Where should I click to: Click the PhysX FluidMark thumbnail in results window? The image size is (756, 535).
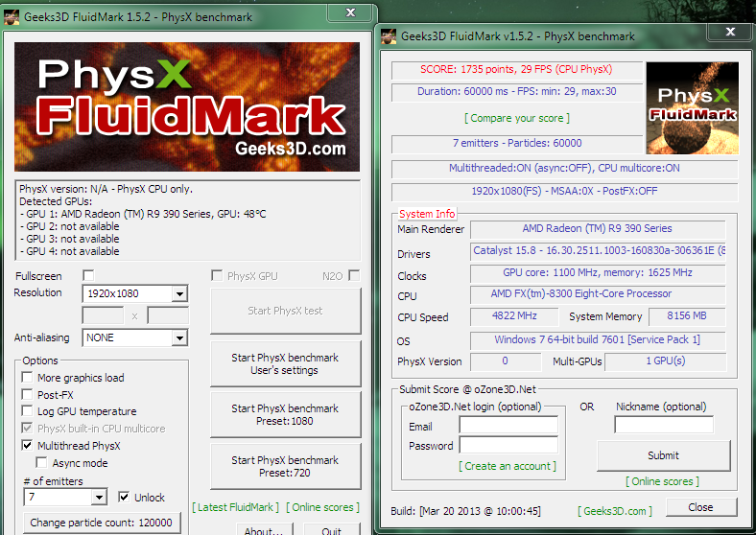click(692, 108)
